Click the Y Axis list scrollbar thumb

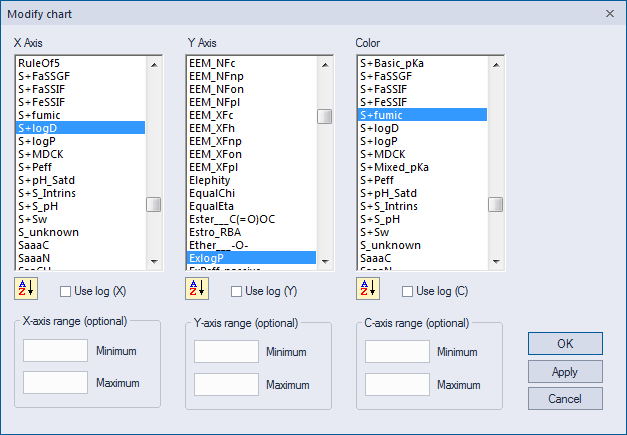coord(325,117)
